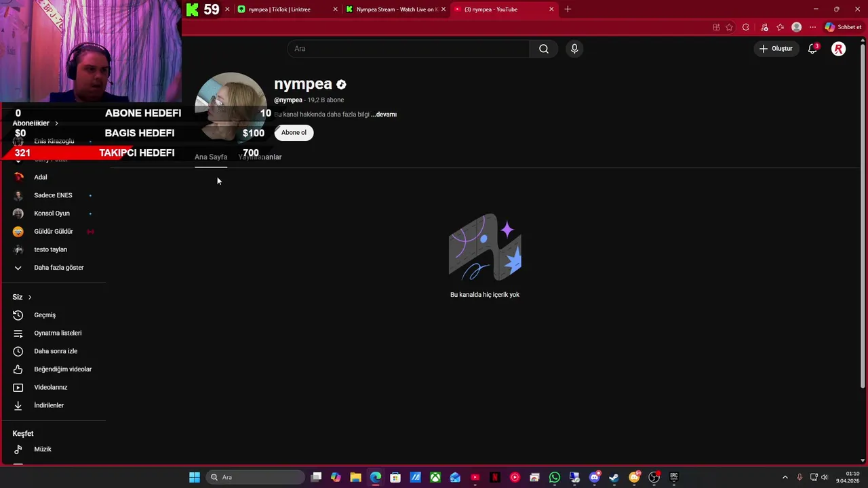The width and height of the screenshot is (868, 488).
Task: Close the nympea Linktree tab
Action: click(x=335, y=9)
